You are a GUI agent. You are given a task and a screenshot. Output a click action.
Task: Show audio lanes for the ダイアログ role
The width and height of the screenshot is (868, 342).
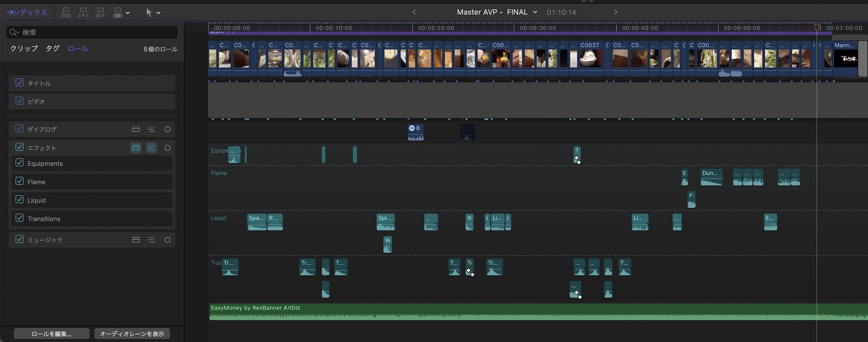tap(136, 129)
